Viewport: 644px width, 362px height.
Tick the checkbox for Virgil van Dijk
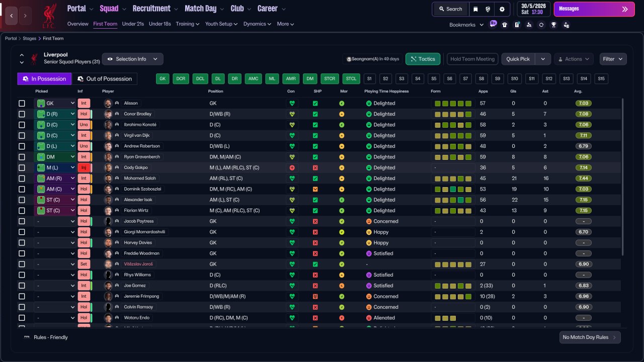(22, 136)
